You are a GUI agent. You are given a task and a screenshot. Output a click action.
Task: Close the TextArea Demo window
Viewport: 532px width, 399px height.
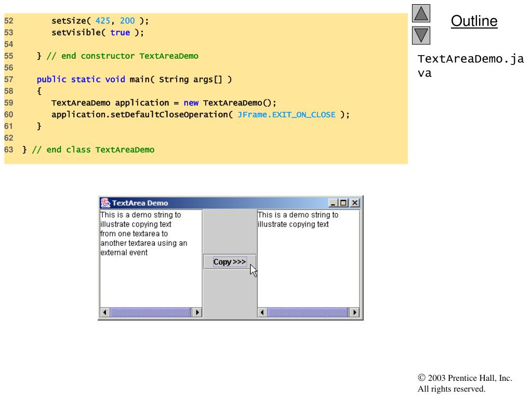tap(354, 203)
